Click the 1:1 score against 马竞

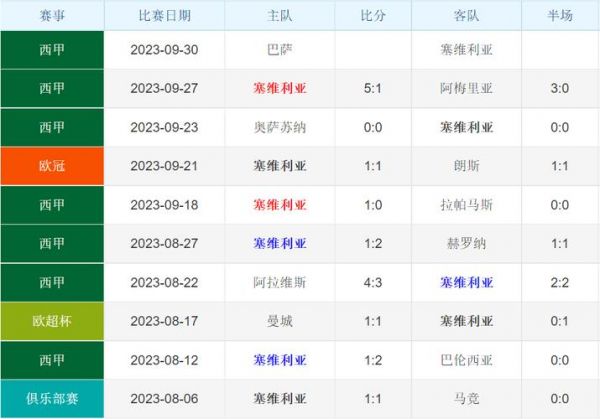click(373, 399)
